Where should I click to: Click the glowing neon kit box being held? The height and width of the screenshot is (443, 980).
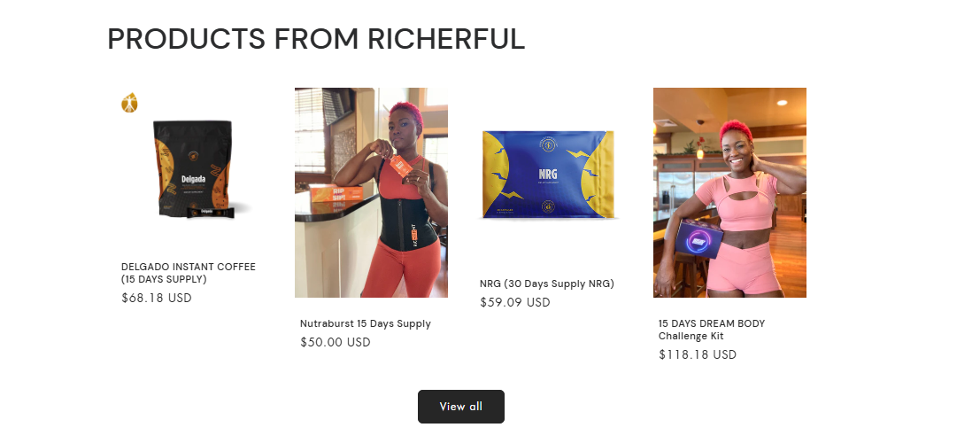(702, 237)
